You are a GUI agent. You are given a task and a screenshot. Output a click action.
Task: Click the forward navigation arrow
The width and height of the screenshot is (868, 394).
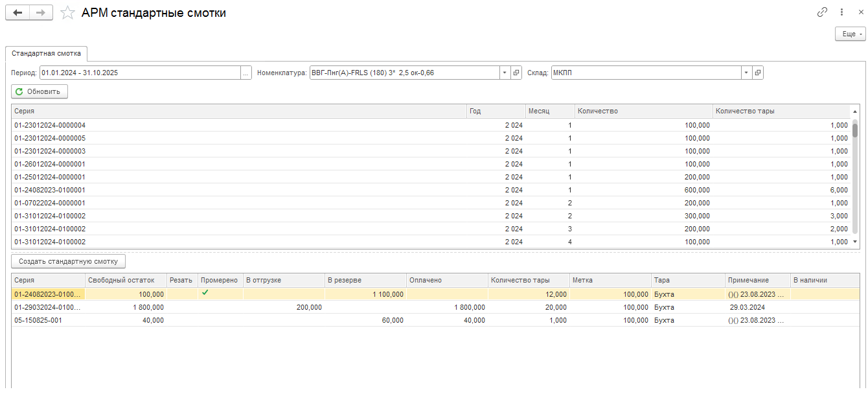tap(41, 13)
